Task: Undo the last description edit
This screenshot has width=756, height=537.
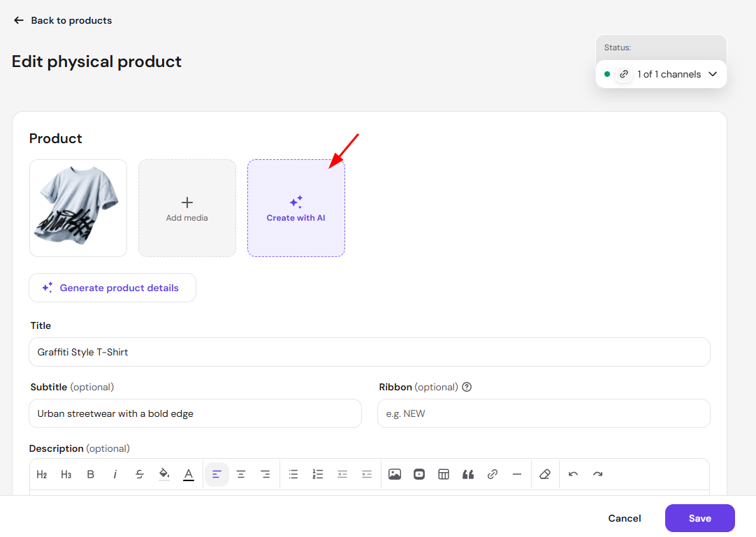Action: pyautogui.click(x=573, y=474)
